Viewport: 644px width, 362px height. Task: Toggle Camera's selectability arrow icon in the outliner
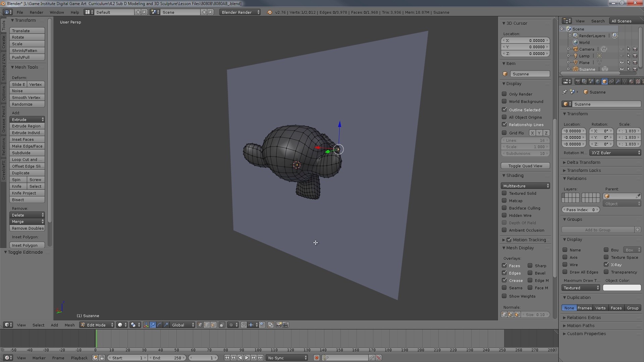(629, 49)
